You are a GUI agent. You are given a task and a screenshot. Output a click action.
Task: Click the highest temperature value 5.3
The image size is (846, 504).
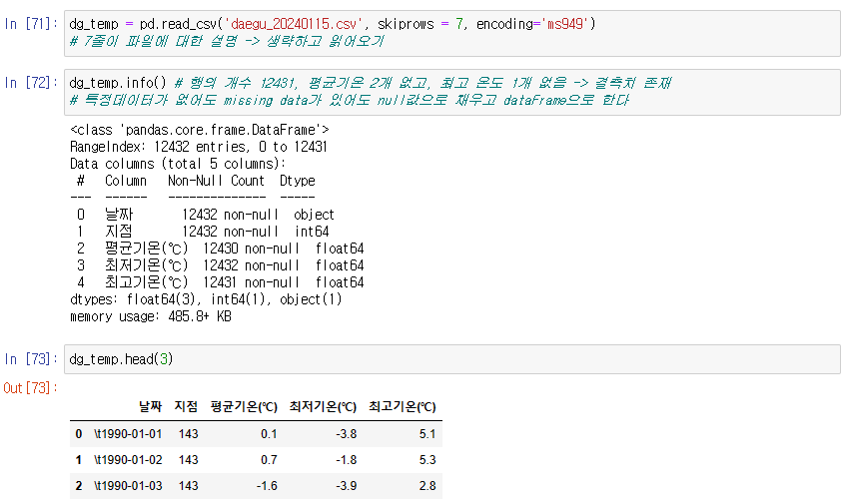click(427, 460)
